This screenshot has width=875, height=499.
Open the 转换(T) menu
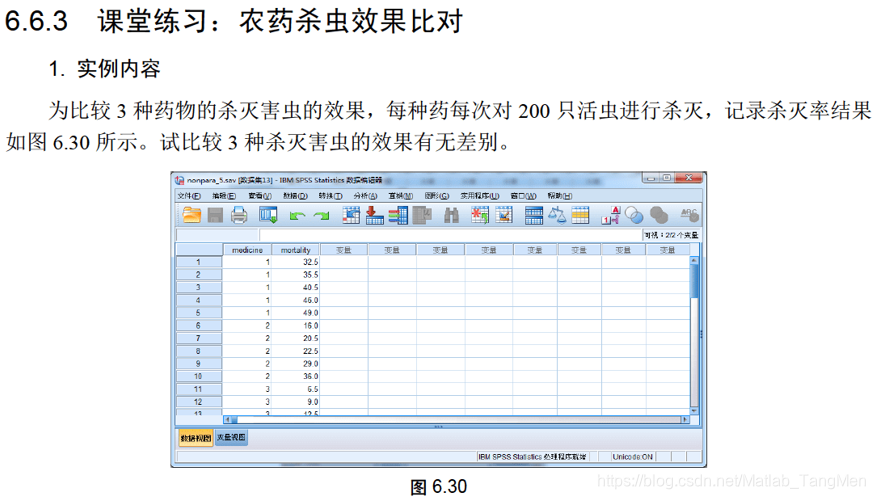[330, 196]
